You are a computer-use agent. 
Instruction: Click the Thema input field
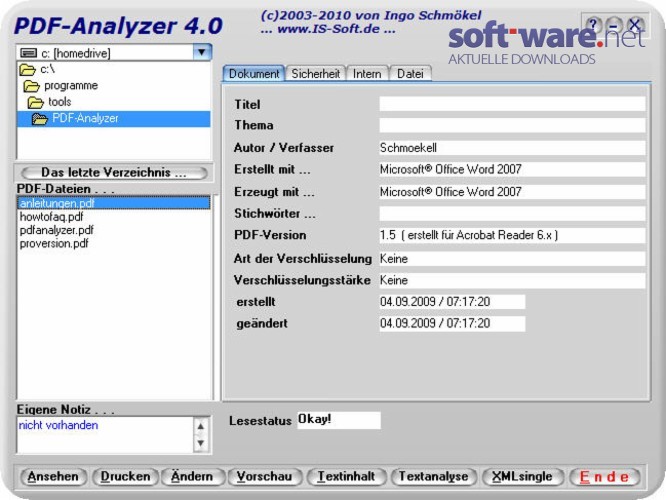(x=512, y=125)
